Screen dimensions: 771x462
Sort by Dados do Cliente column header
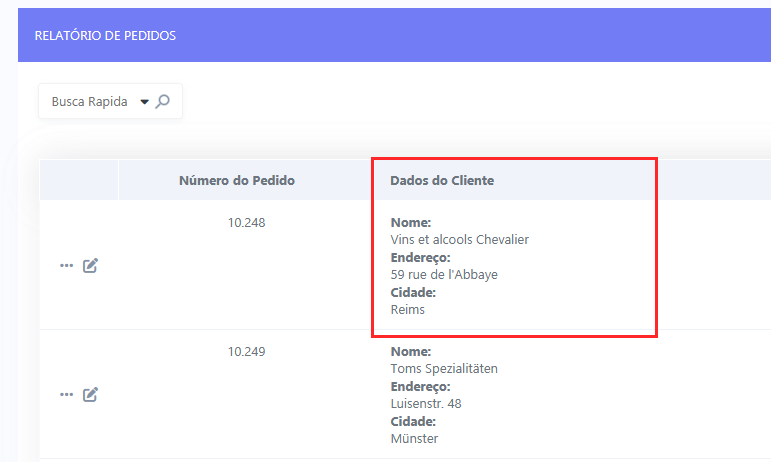coord(442,180)
